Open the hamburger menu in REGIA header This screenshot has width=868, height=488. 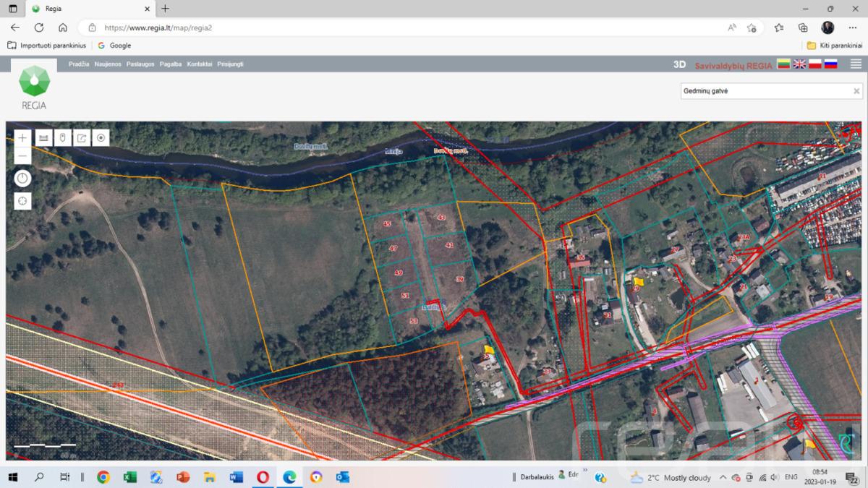(x=856, y=64)
